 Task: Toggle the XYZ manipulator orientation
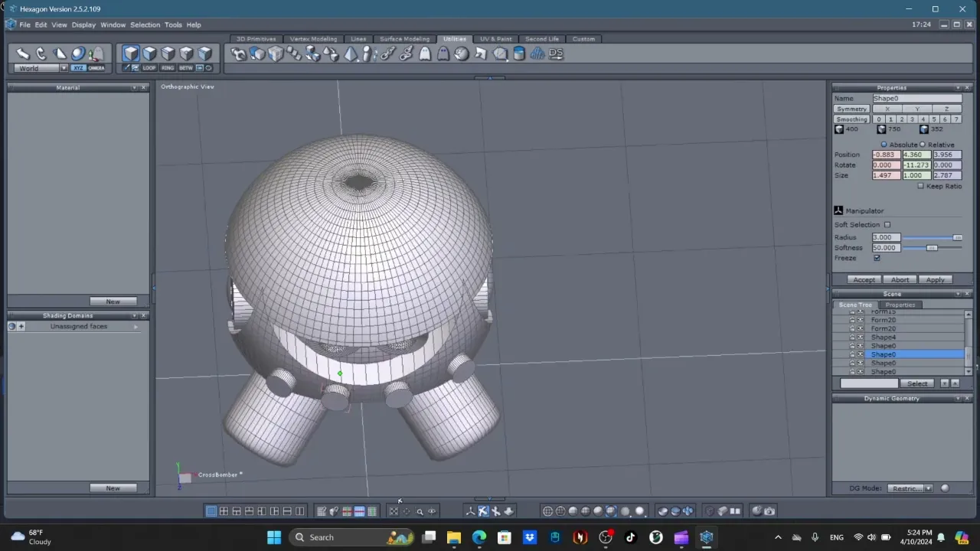[x=78, y=68]
